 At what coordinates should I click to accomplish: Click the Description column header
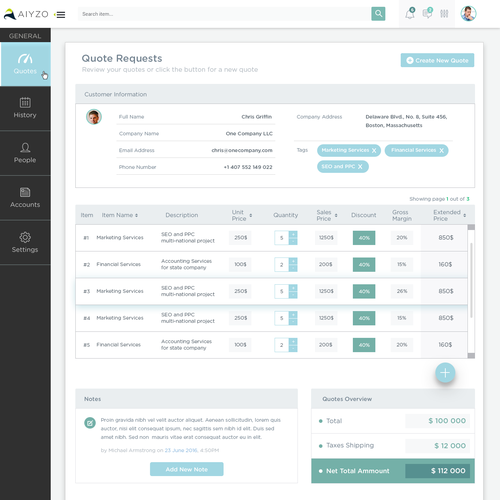point(182,215)
